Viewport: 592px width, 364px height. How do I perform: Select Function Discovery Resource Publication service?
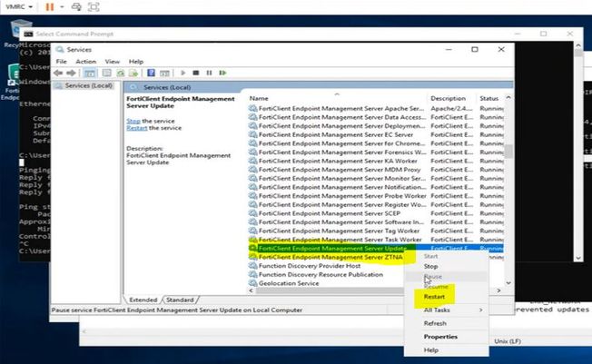[x=327, y=274]
